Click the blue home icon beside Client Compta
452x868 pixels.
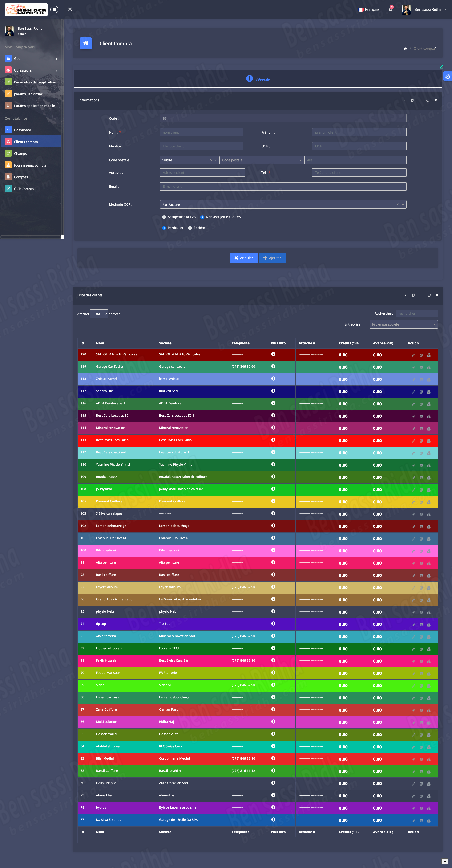click(85, 43)
